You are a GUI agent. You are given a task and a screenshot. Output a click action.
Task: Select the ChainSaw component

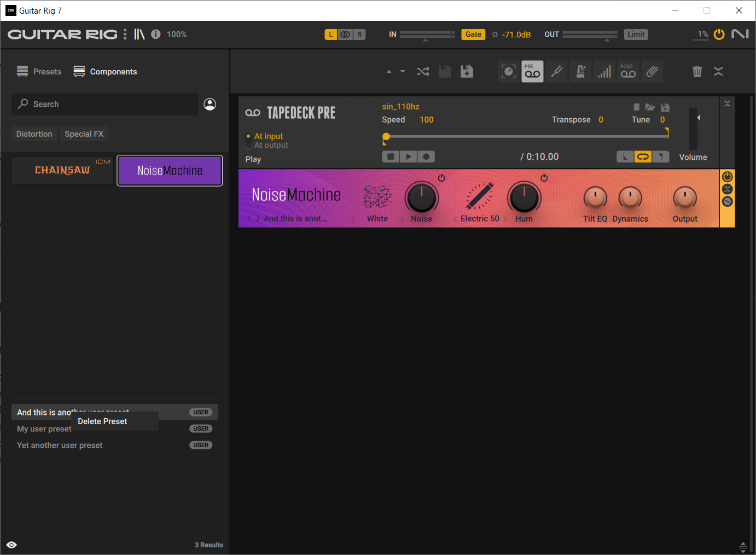(x=62, y=170)
